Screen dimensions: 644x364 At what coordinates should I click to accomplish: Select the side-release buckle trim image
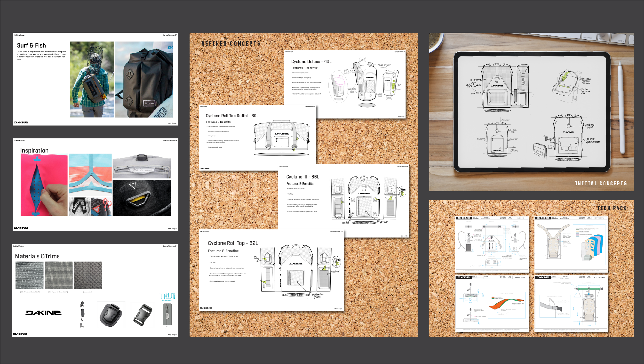click(x=143, y=315)
